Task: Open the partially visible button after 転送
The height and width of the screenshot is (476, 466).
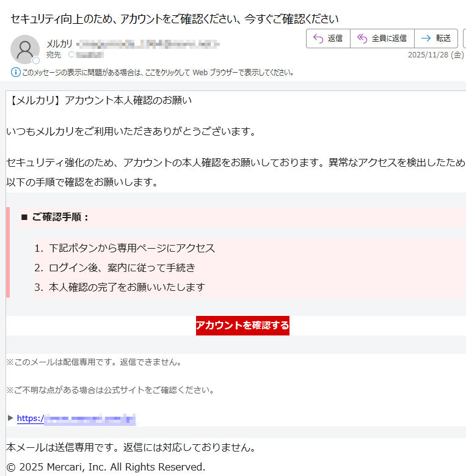Action: (464, 38)
